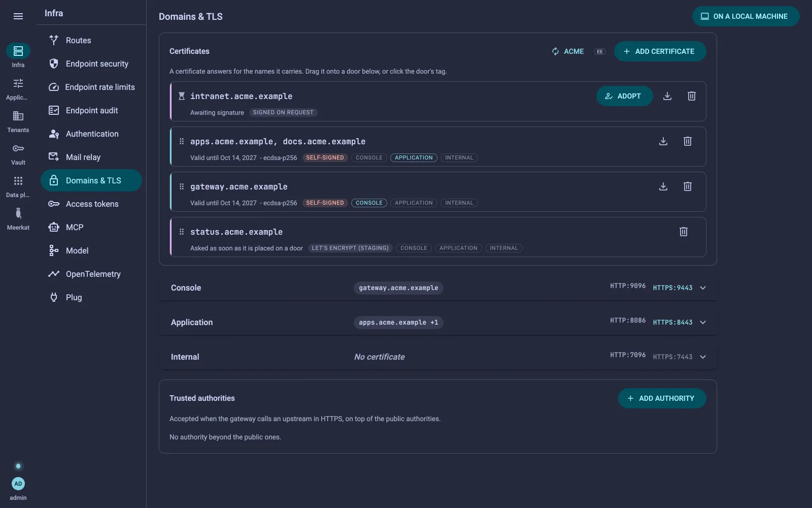Screen dimensions: 812x508
Task: Click the Add Authority button
Action: point(662,398)
